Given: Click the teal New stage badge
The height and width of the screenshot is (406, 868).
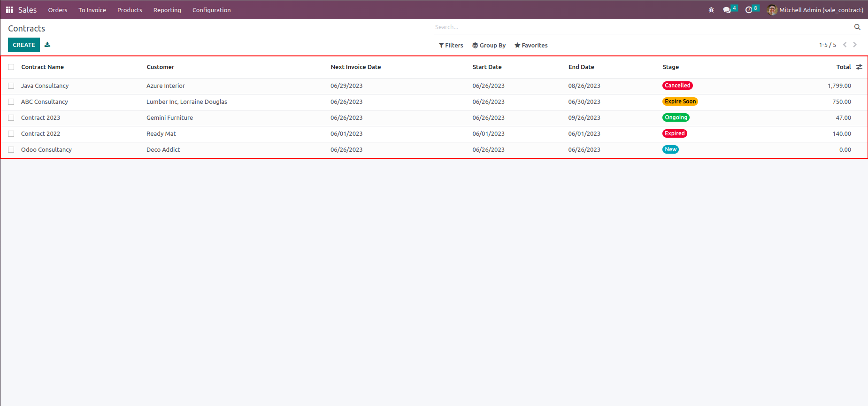Looking at the screenshot, I should [x=670, y=149].
